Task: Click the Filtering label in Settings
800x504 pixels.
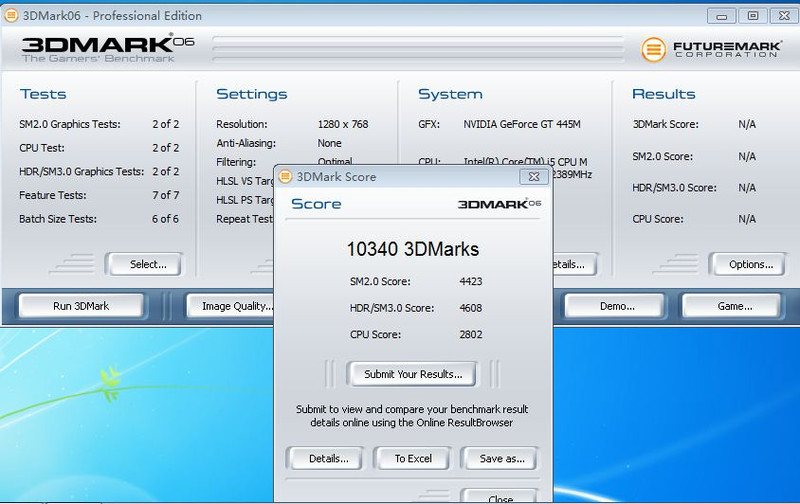Action: click(236, 162)
